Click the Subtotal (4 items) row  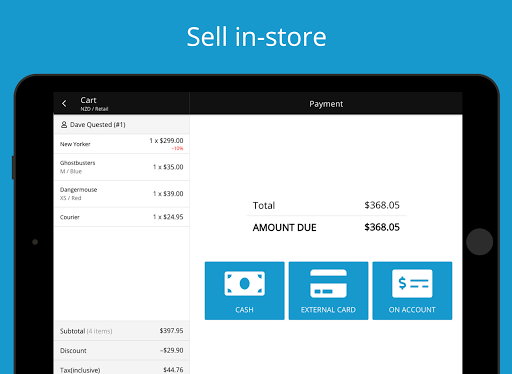pyautogui.click(x=122, y=331)
